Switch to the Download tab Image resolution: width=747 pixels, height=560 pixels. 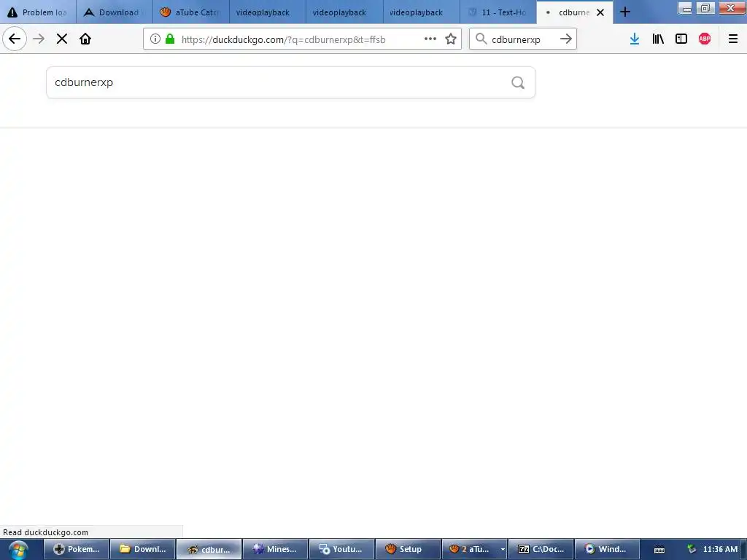[x=115, y=12]
